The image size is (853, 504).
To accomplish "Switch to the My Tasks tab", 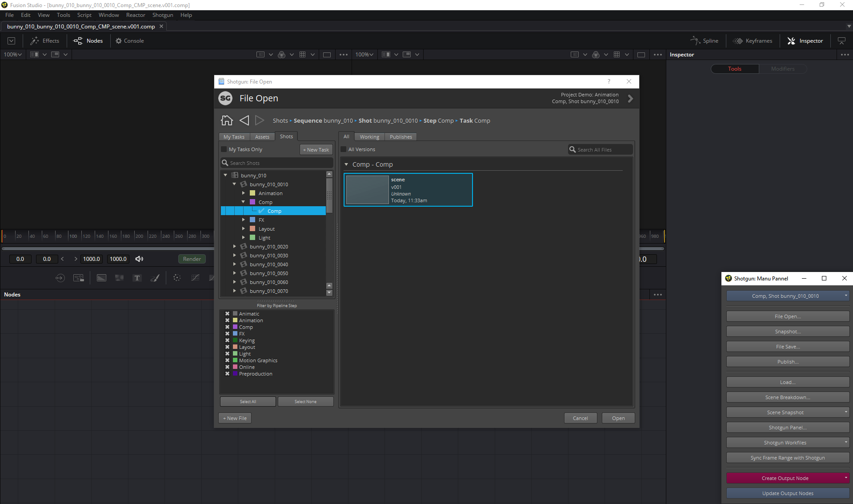I will tap(234, 137).
